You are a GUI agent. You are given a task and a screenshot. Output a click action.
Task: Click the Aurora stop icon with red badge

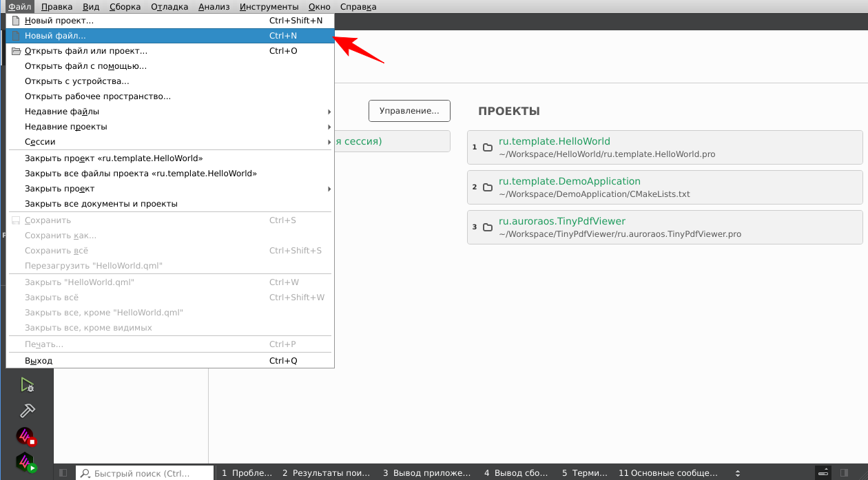(x=27, y=436)
